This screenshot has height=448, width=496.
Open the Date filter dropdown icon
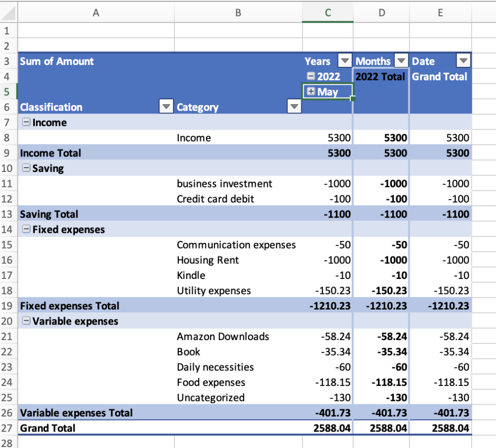coord(464,61)
